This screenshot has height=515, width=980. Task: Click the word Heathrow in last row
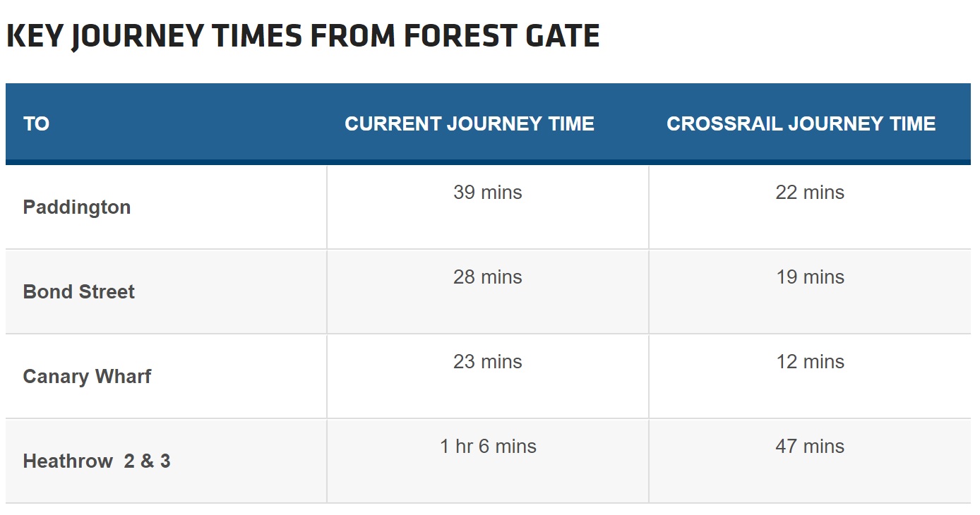[x=68, y=461]
